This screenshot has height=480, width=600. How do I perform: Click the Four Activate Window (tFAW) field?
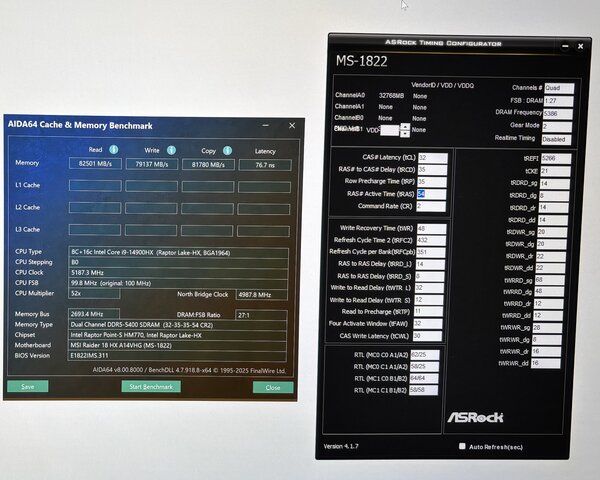[428, 324]
